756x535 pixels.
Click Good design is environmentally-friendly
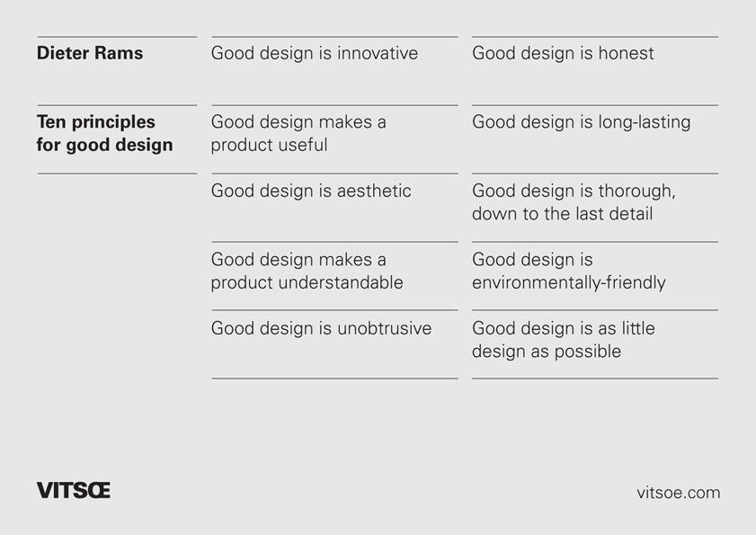[x=568, y=271]
